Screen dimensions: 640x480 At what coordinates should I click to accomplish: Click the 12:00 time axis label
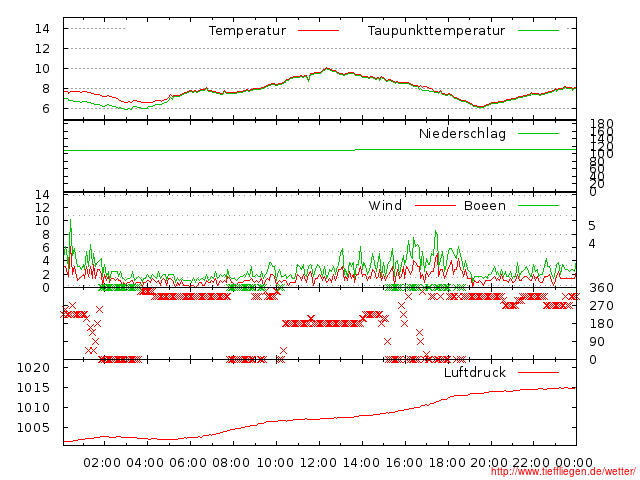pyautogui.click(x=318, y=463)
